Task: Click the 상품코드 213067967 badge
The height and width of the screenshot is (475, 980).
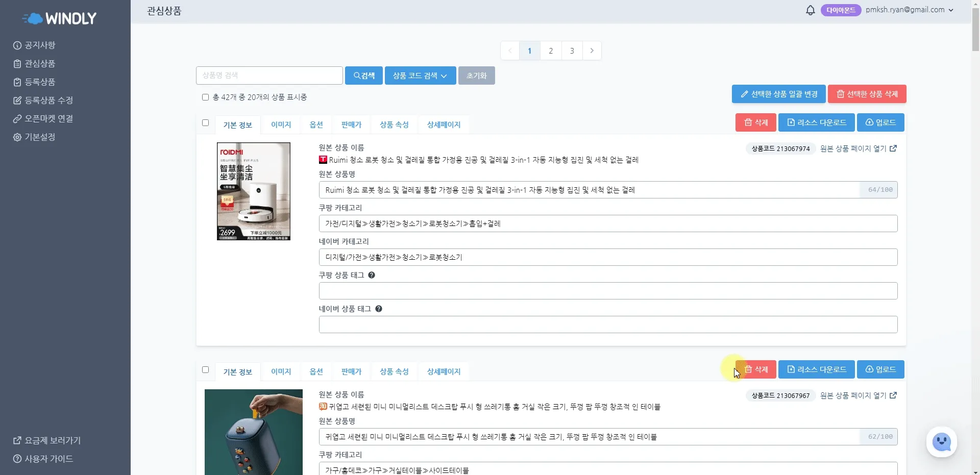Action: pyautogui.click(x=780, y=395)
